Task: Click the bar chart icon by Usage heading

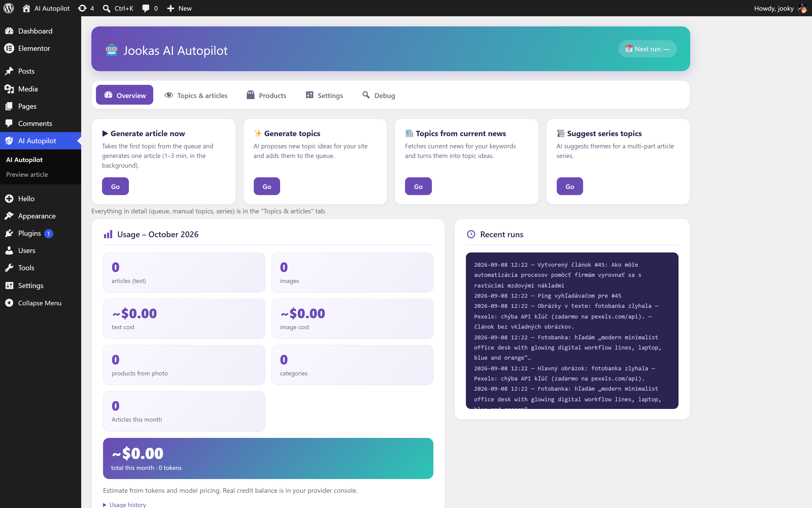Action: (108, 234)
